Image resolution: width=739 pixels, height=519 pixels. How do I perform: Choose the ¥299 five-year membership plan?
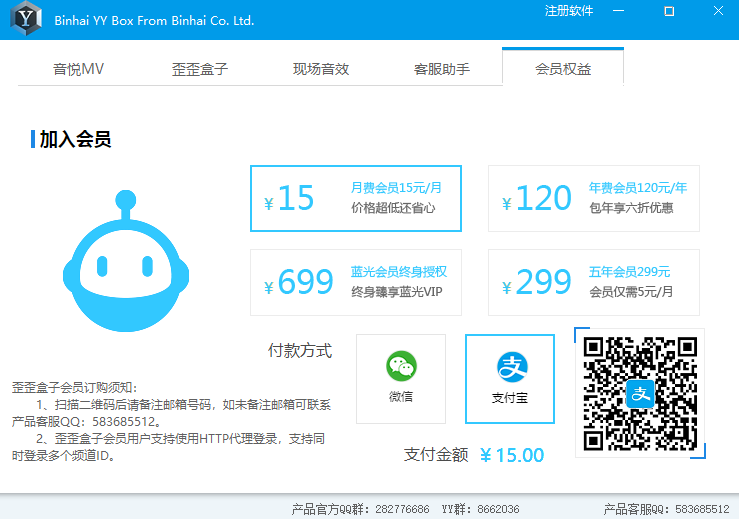coord(594,282)
